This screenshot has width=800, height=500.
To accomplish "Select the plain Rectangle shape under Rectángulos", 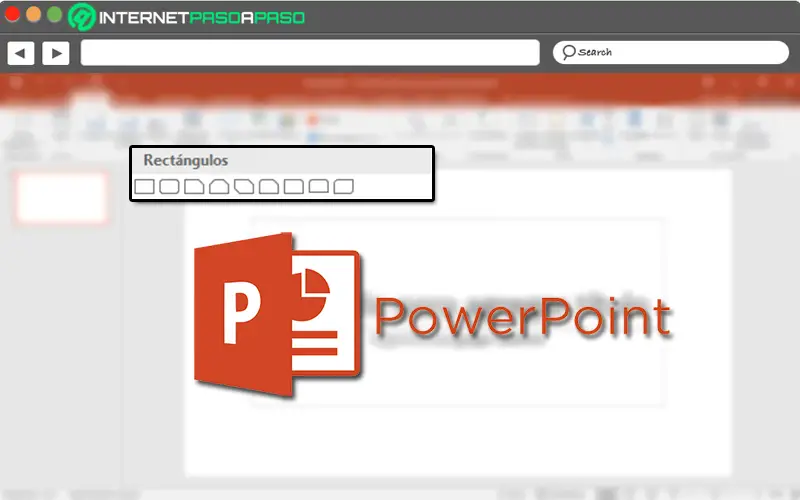I will coord(144,186).
